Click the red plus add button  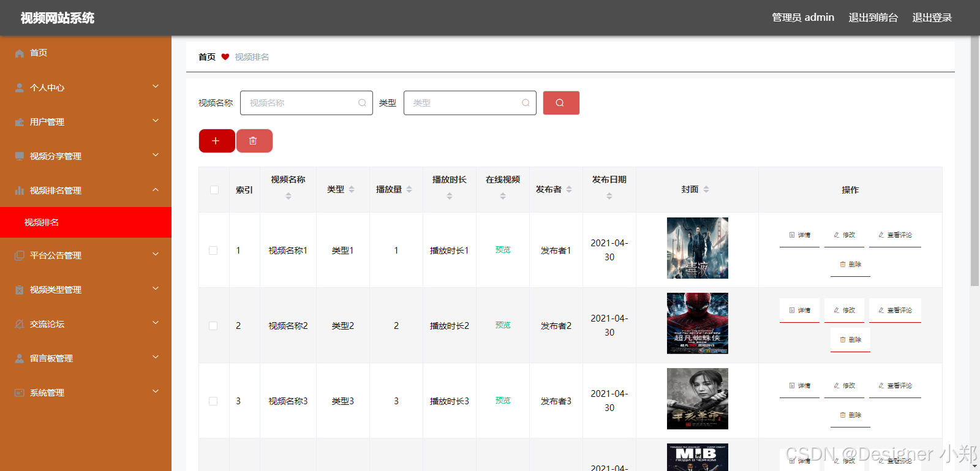(x=217, y=141)
